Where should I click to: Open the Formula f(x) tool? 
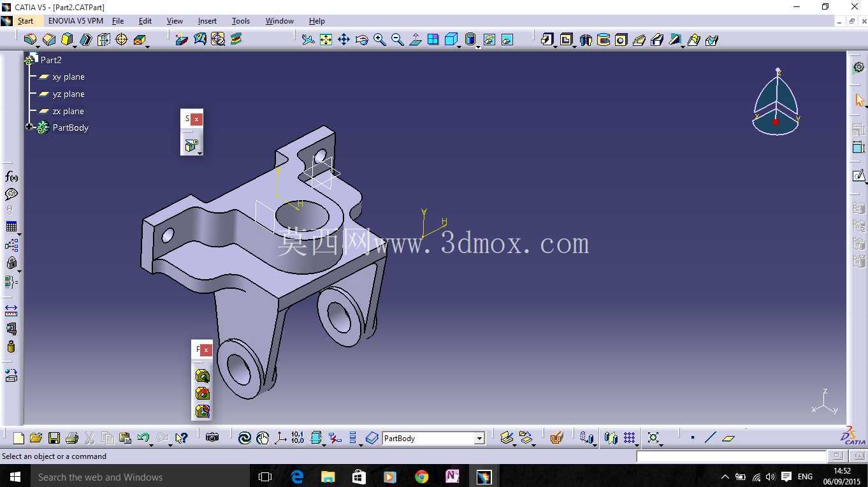point(11,177)
